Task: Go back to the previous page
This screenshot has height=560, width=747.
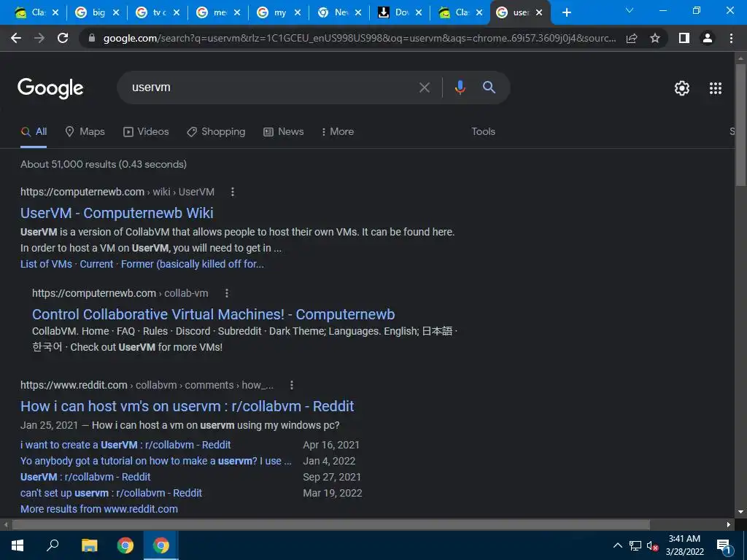Action: (x=16, y=38)
